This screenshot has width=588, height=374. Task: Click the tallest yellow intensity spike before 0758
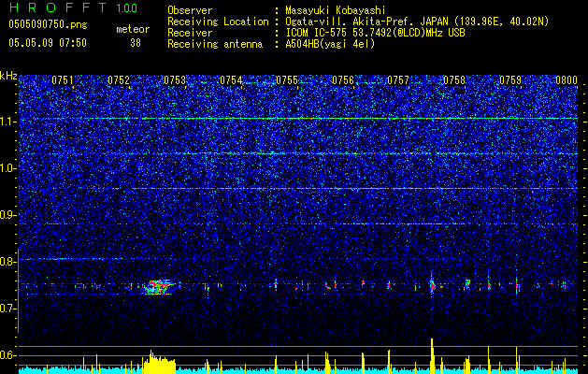point(432,355)
